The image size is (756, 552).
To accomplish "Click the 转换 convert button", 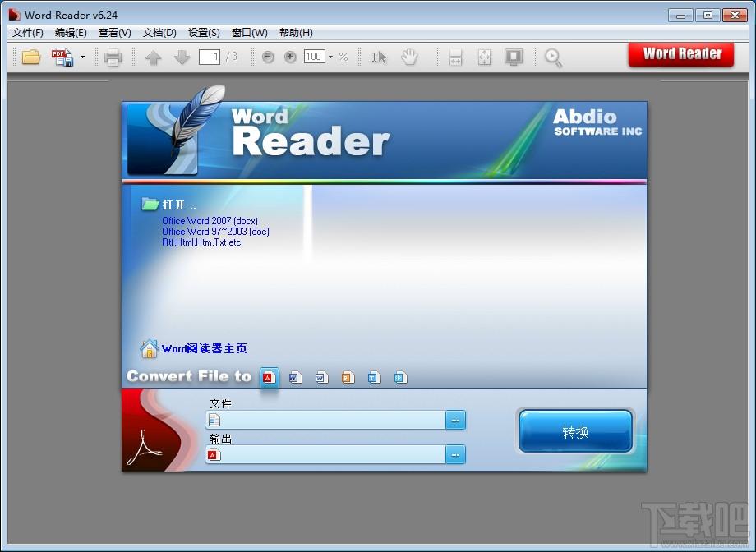I will coord(575,431).
